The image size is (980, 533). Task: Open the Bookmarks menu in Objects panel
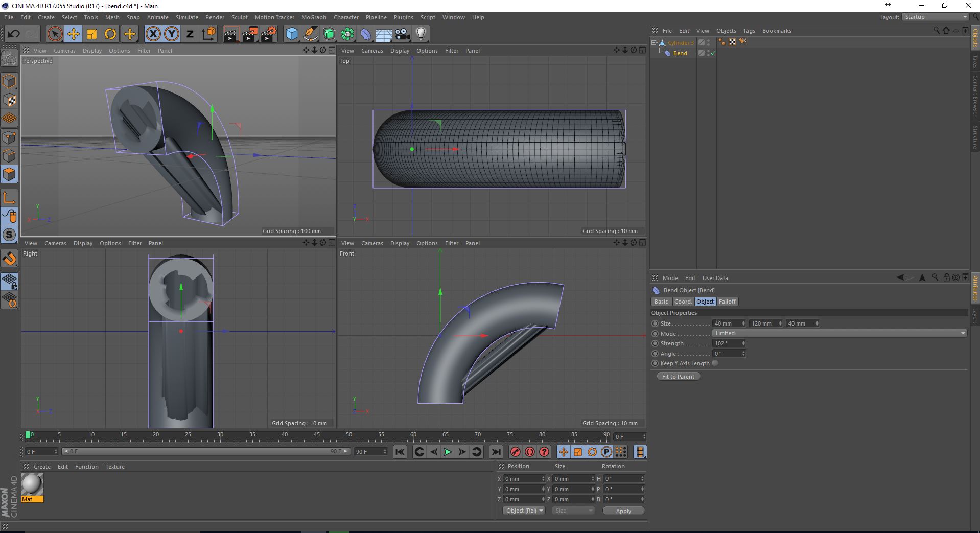point(777,31)
